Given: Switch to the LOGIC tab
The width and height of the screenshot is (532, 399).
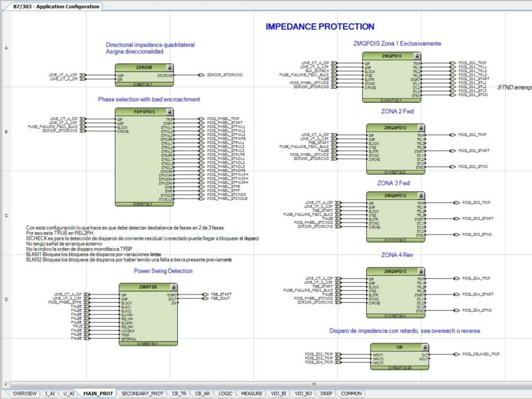Looking at the screenshot, I should pyautogui.click(x=225, y=394).
